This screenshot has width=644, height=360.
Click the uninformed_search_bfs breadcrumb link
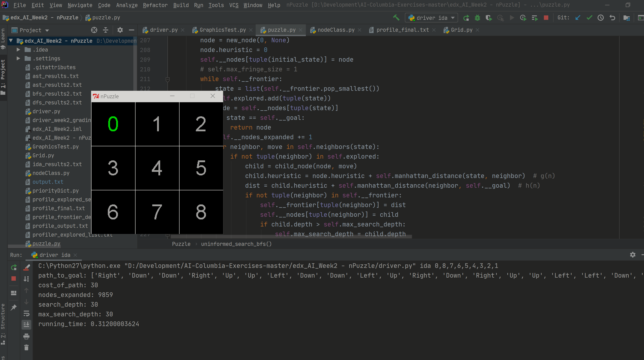pos(236,244)
